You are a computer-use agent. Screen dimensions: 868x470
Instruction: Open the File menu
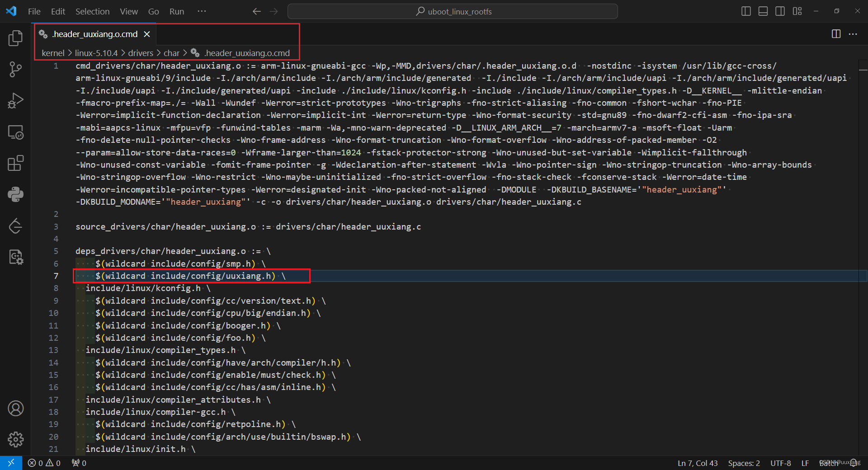pyautogui.click(x=34, y=11)
